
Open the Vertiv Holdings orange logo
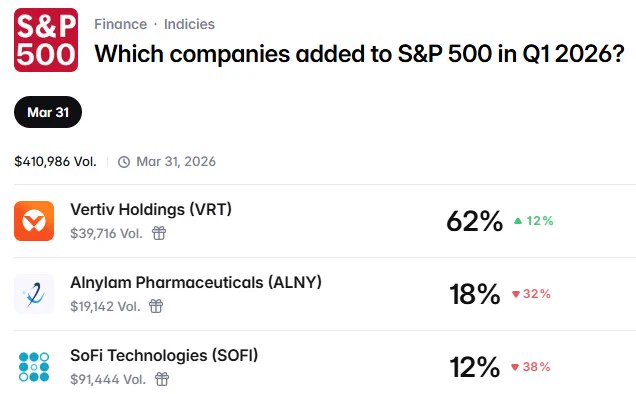pyautogui.click(x=34, y=221)
